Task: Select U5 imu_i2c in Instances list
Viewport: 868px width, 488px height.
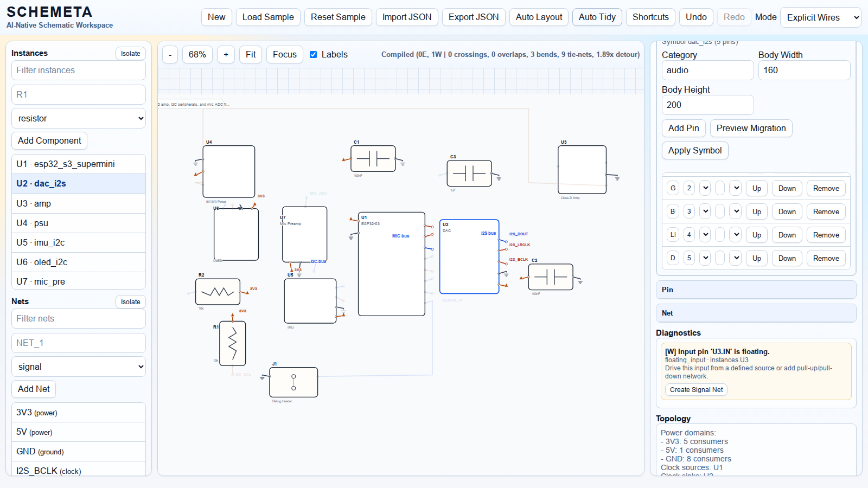Action: tap(79, 242)
